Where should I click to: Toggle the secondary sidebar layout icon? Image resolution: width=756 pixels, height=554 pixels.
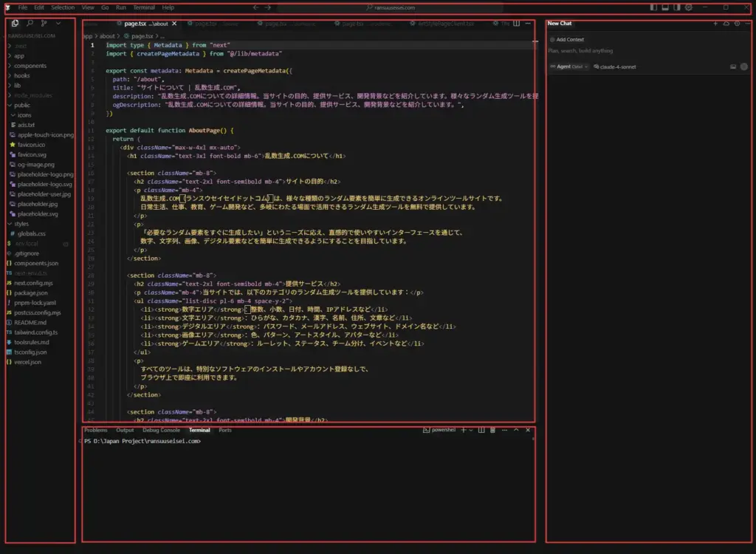tap(676, 7)
